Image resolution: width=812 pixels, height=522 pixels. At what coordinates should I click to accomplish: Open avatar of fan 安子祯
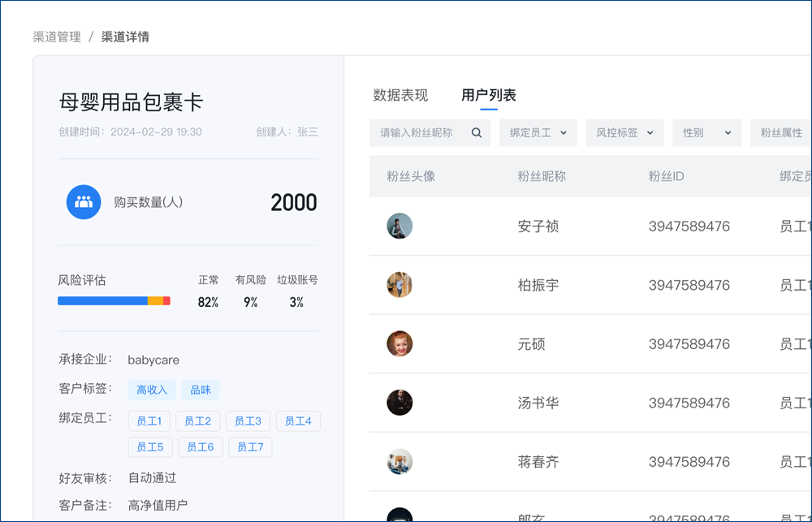pos(400,226)
